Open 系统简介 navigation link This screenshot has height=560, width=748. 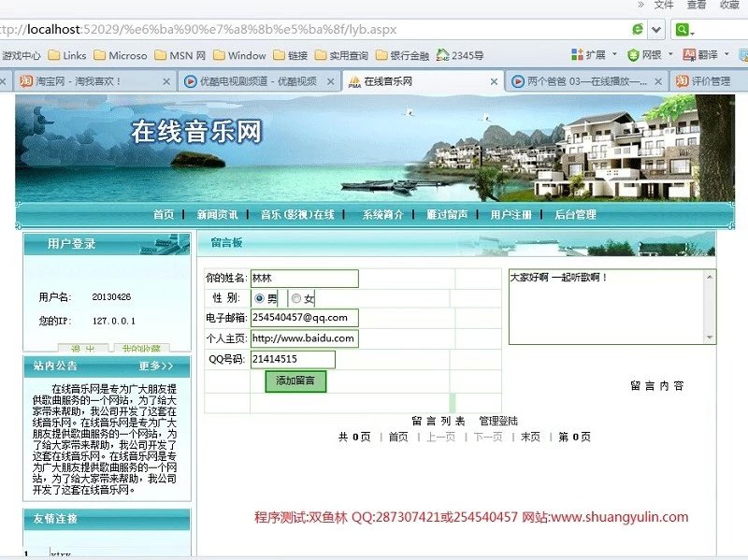[x=382, y=215]
